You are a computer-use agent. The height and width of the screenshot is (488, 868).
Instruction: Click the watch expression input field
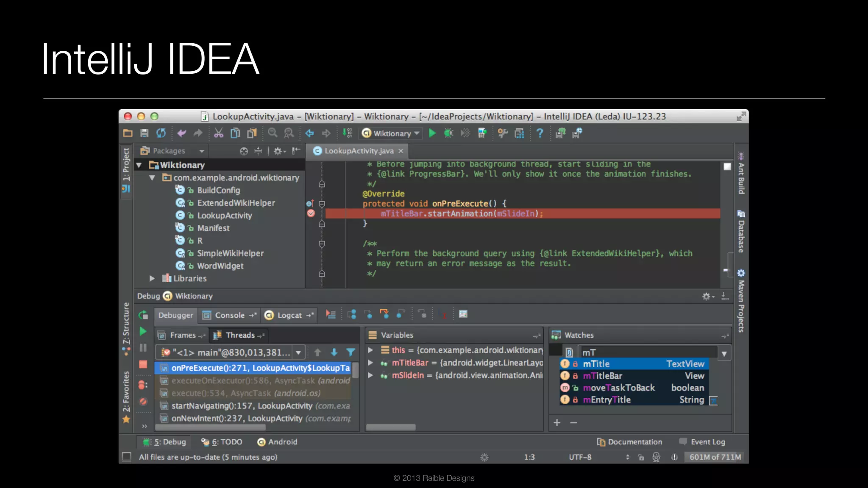(648, 352)
